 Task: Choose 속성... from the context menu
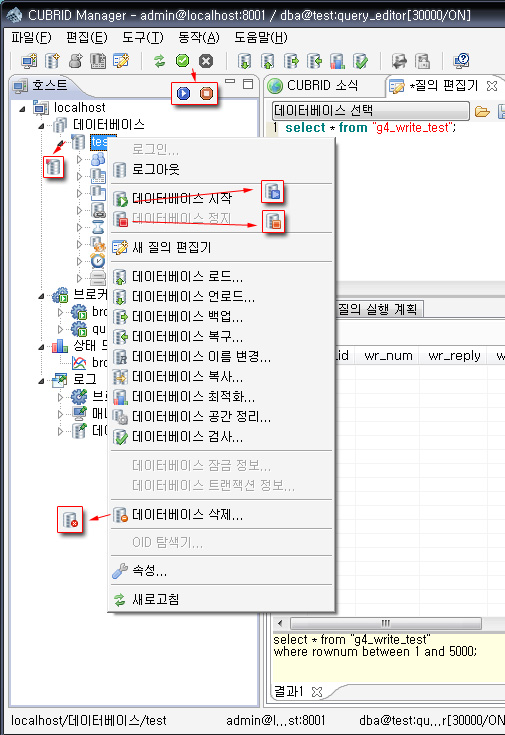[221, 570]
